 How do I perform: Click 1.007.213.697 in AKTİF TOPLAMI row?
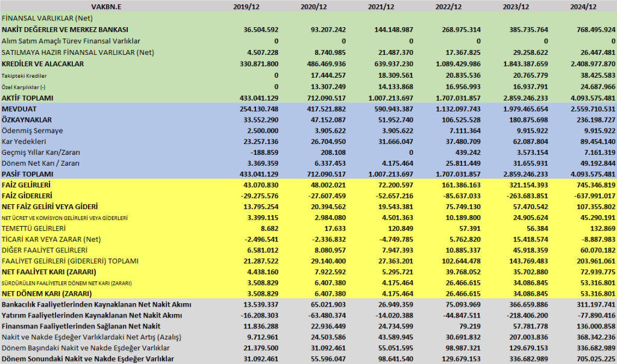click(x=390, y=98)
